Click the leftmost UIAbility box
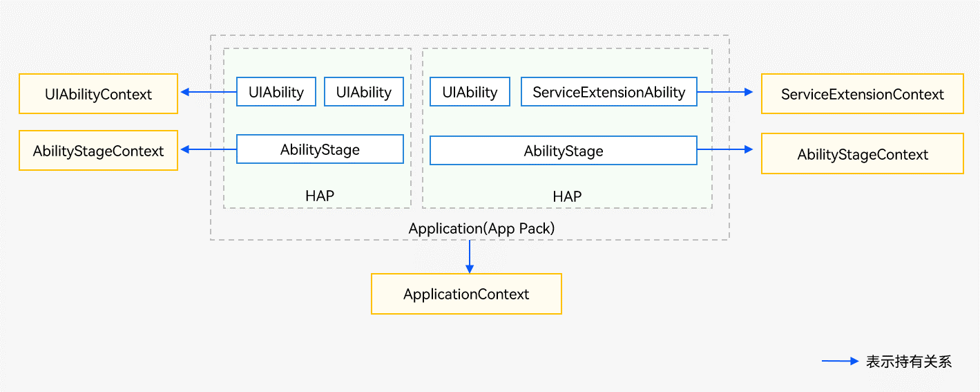 tap(276, 92)
